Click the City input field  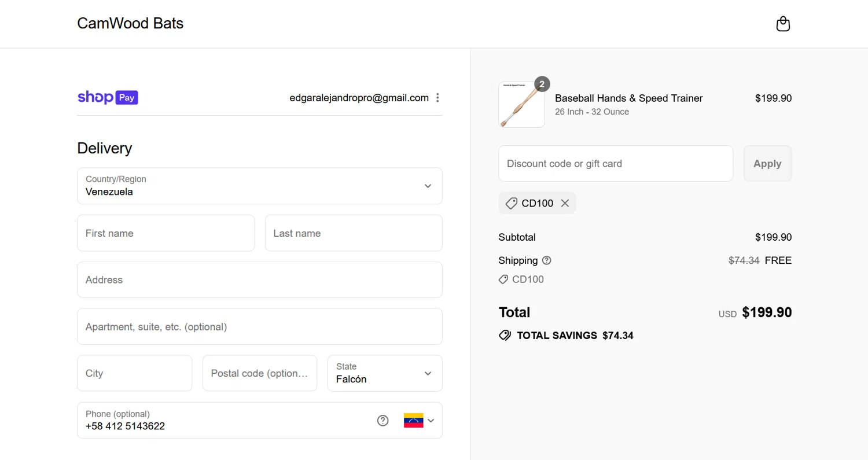click(134, 373)
